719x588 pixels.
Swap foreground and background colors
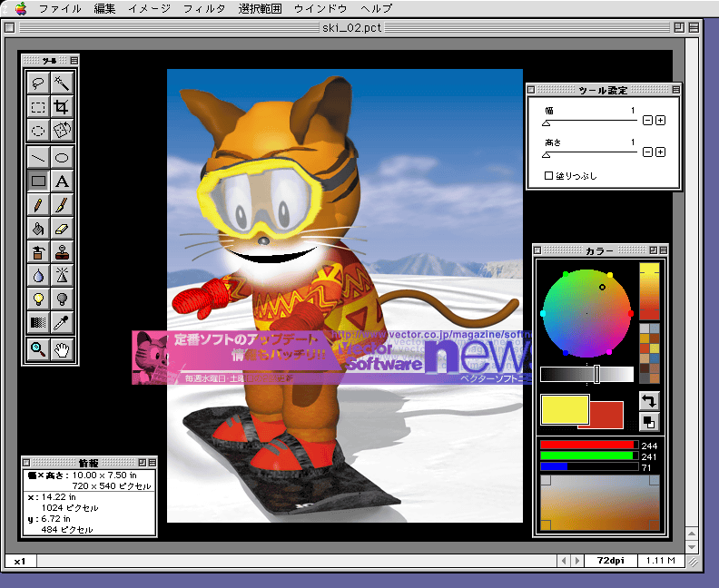(x=649, y=401)
